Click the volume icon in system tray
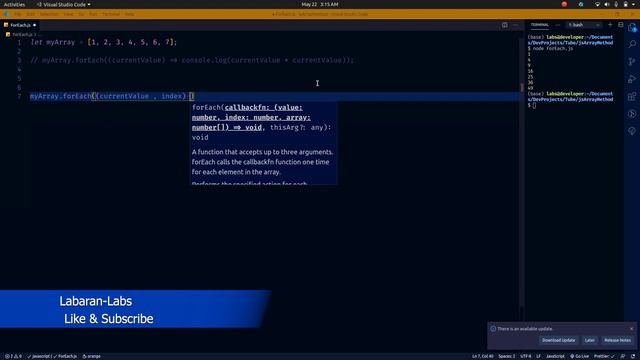Viewport: 640px width, 360px height. click(x=607, y=4)
